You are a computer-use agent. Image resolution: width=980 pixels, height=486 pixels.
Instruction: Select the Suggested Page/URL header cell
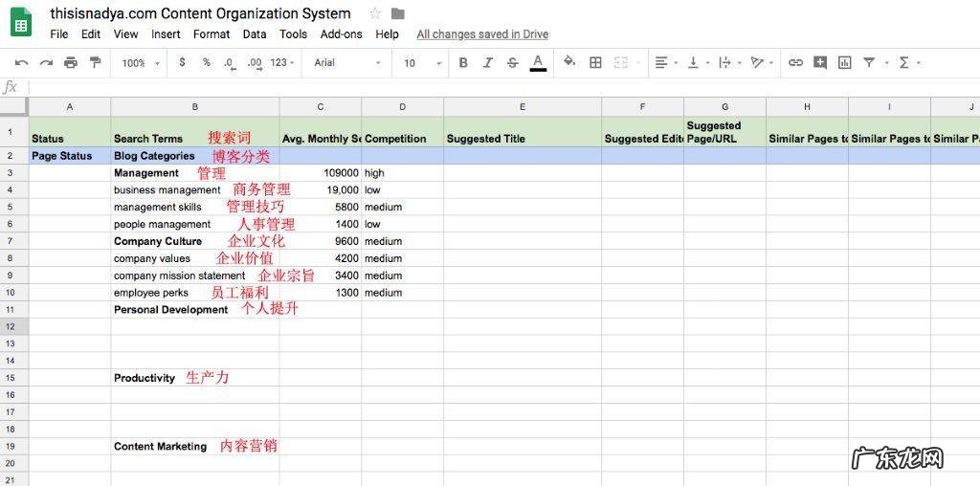tap(725, 132)
